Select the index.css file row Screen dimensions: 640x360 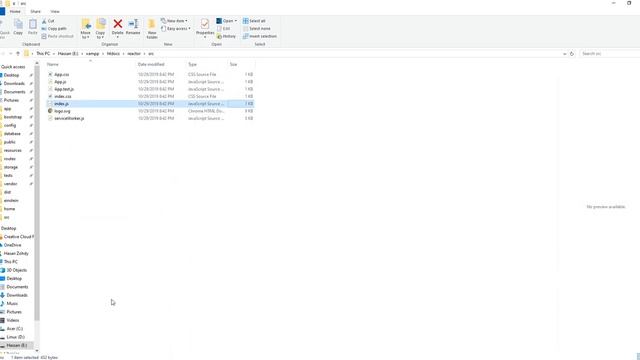point(150,96)
